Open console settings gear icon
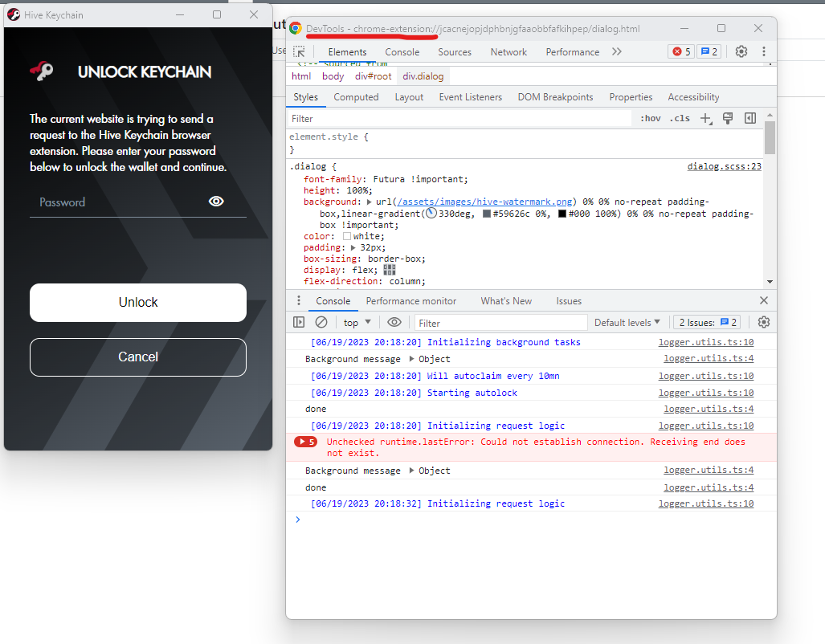Screen dimensions: 825x644 (x=764, y=322)
